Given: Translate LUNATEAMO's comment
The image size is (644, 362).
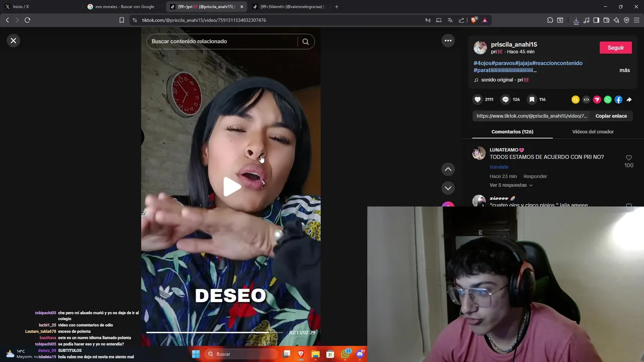Looking at the screenshot, I should 499,167.
